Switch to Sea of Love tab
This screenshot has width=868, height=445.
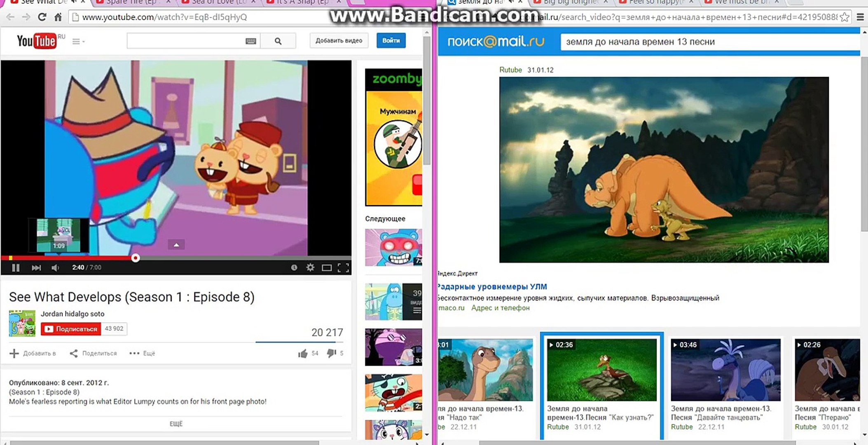click(x=218, y=2)
